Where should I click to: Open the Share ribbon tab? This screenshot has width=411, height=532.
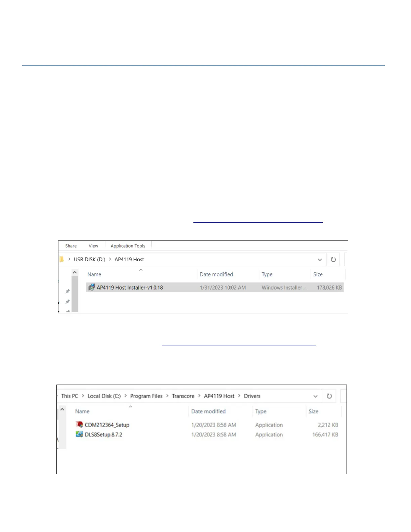point(71,246)
